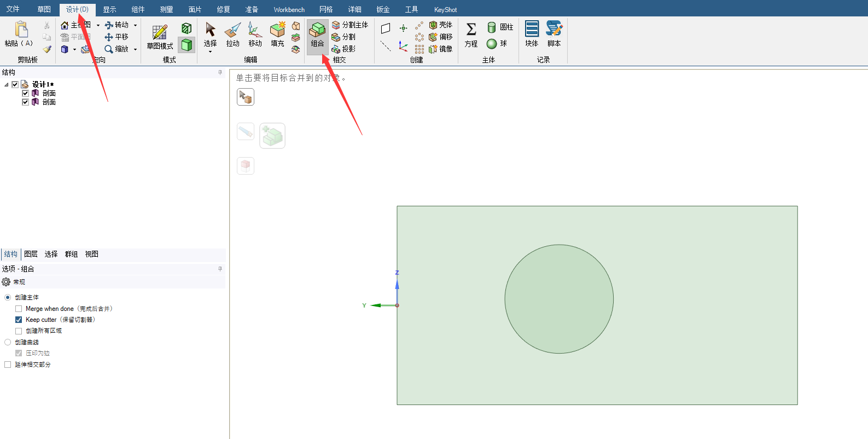Expand the 转动 dropdown arrow
Image resolution: width=868 pixels, height=439 pixels.
136,25
